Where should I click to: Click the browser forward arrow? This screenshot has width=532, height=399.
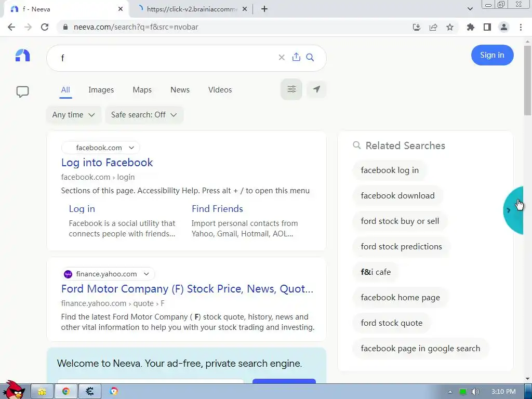click(28, 27)
